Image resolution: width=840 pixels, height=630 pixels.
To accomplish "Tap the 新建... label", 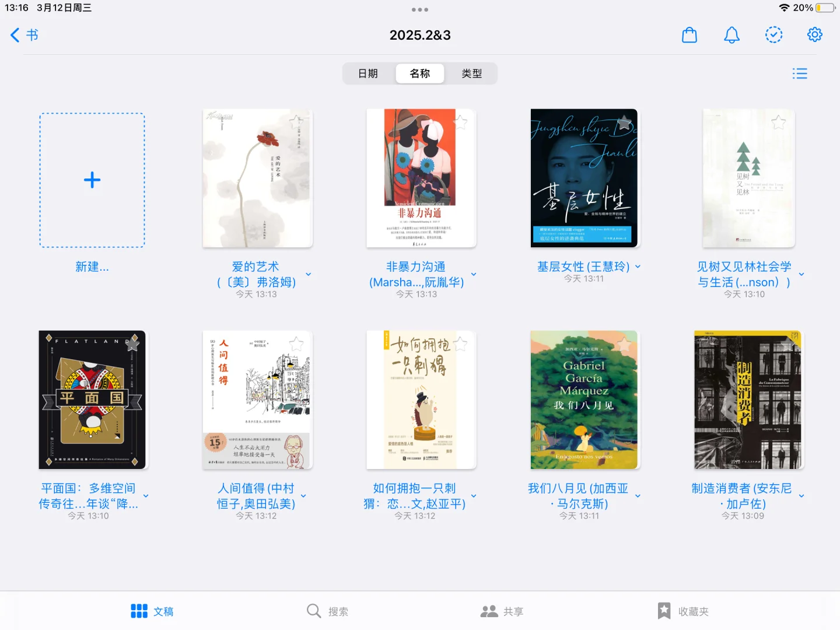I will click(92, 267).
